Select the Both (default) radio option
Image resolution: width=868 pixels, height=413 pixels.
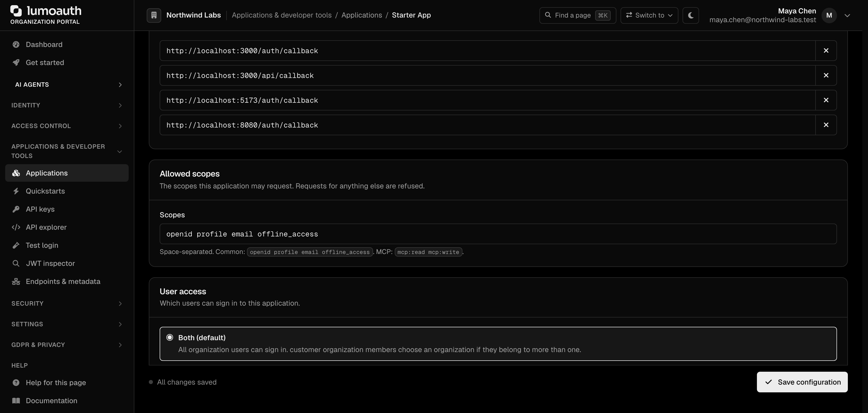click(x=170, y=337)
